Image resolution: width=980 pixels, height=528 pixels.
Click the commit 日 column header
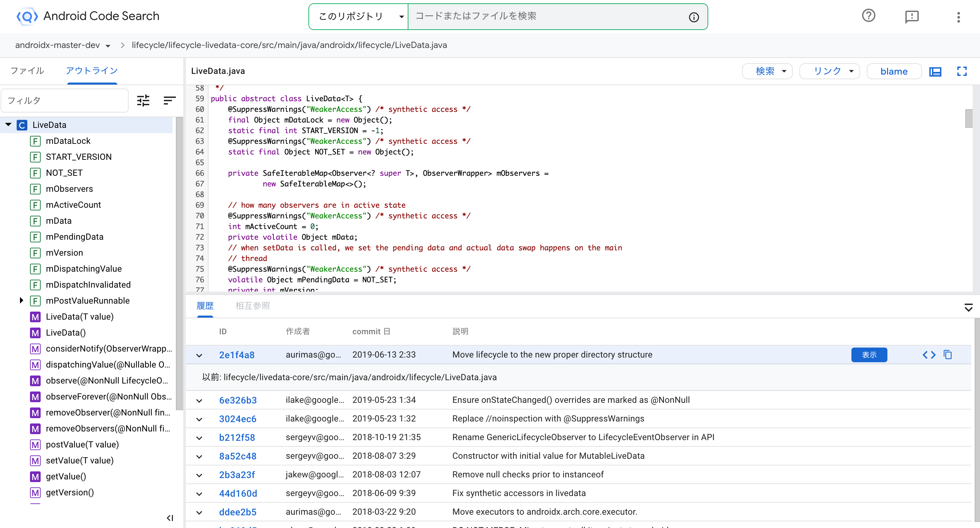(x=371, y=332)
